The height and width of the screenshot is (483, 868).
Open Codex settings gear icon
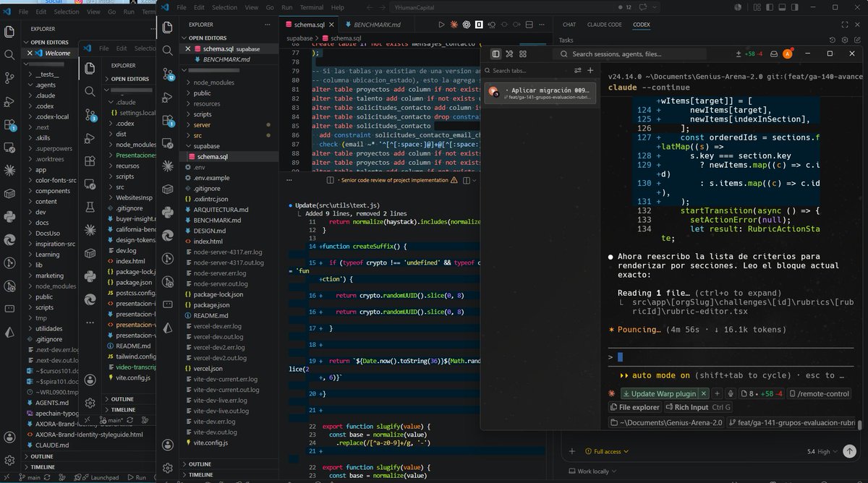point(843,40)
